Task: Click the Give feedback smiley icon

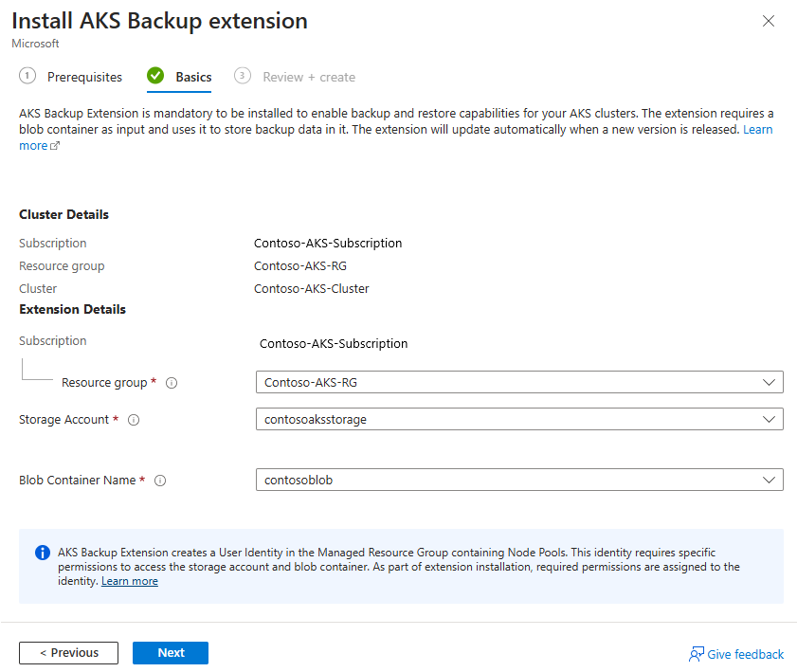Action: [x=696, y=654]
